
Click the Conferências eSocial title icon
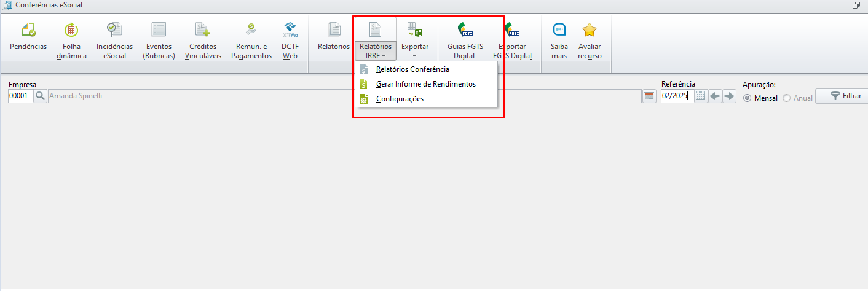pyautogui.click(x=8, y=5)
